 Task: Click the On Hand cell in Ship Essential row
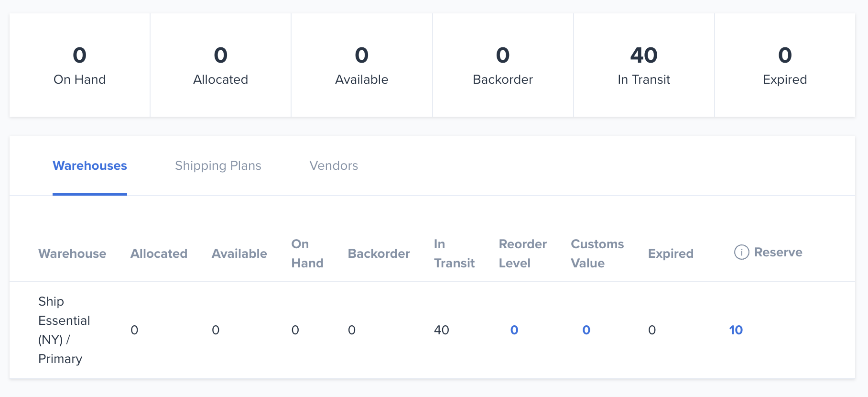coord(295,330)
